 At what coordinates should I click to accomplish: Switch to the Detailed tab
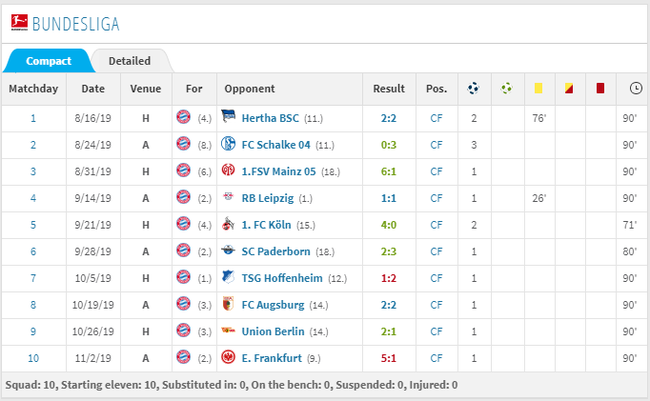pos(129,61)
